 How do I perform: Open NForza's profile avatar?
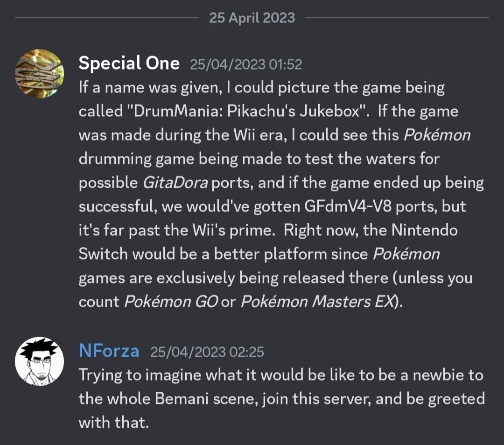coord(39,361)
